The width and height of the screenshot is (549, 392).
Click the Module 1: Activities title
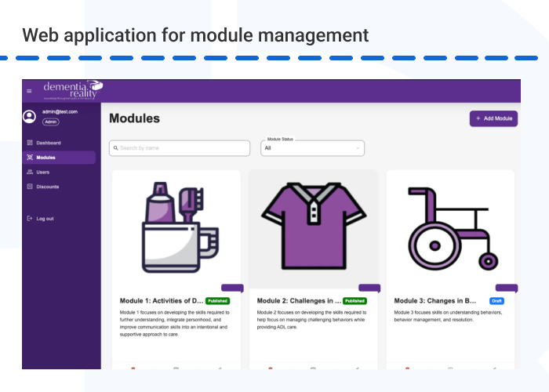162,300
